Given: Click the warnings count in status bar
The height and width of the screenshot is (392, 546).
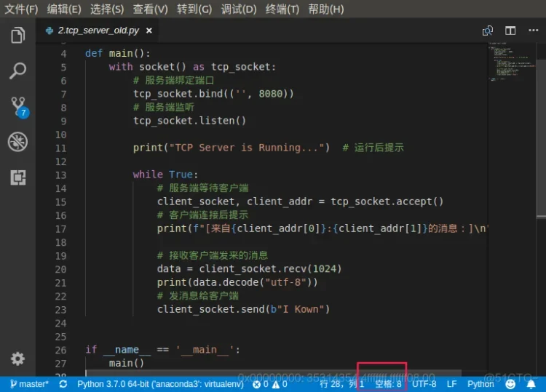Looking at the screenshot, I should tap(280, 384).
